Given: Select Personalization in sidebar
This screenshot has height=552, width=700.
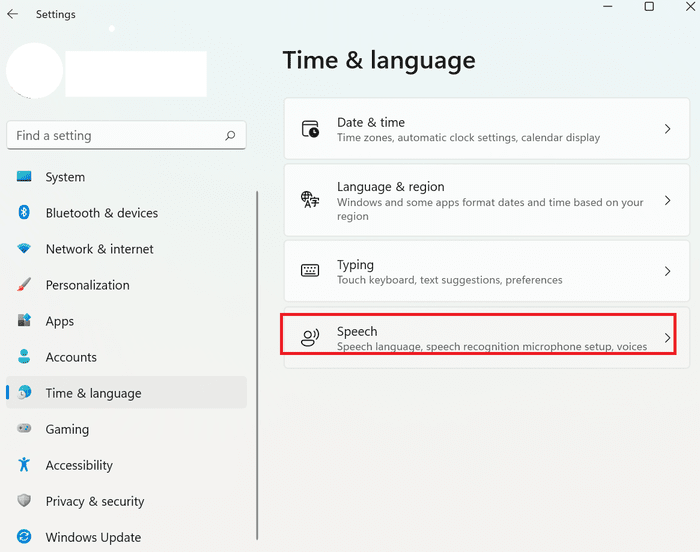Looking at the screenshot, I should coord(126,285).
